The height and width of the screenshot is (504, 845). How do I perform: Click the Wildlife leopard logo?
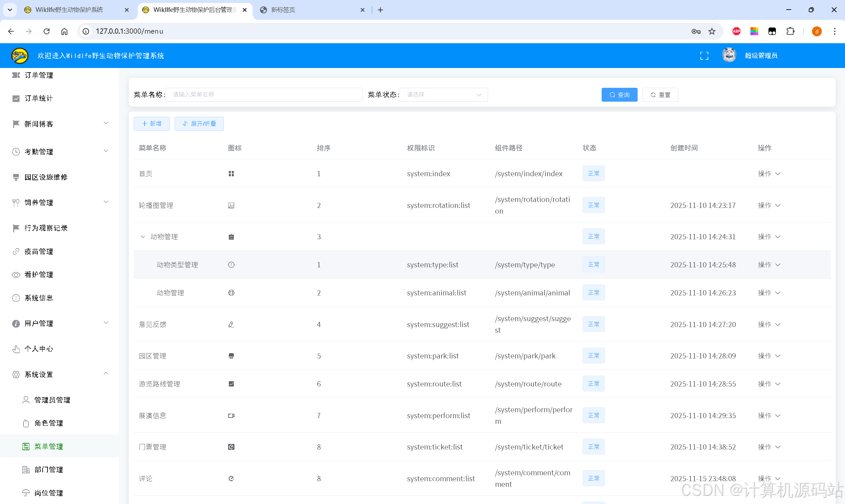click(x=20, y=56)
